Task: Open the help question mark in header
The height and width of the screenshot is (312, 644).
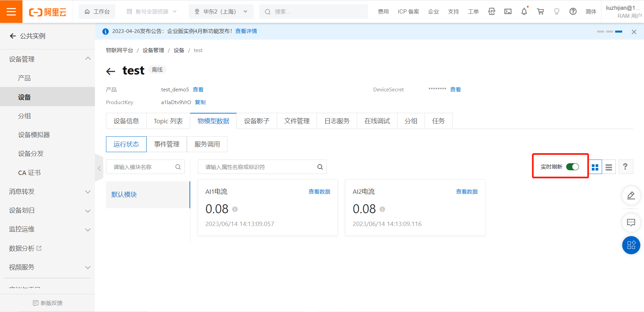Action: point(573,11)
